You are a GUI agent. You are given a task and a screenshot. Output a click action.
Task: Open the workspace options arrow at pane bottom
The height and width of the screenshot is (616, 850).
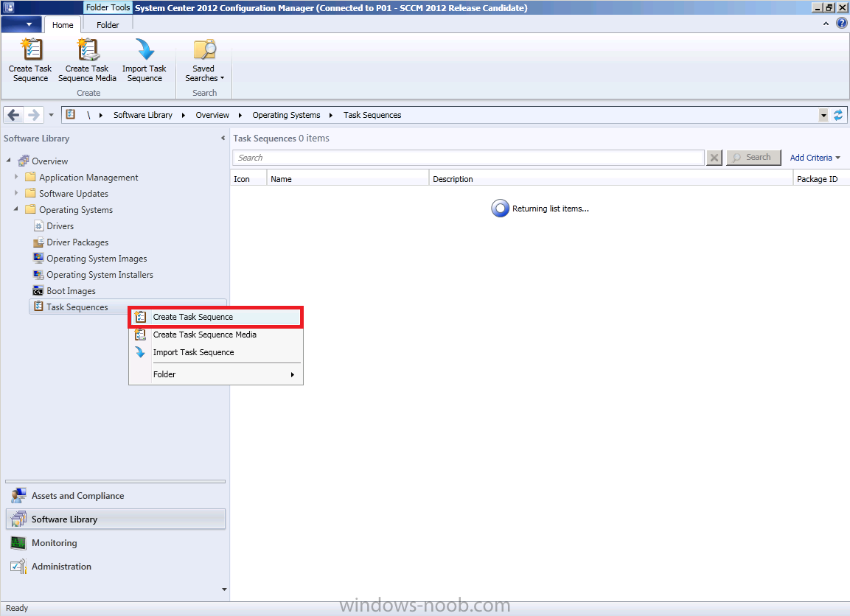click(x=224, y=589)
